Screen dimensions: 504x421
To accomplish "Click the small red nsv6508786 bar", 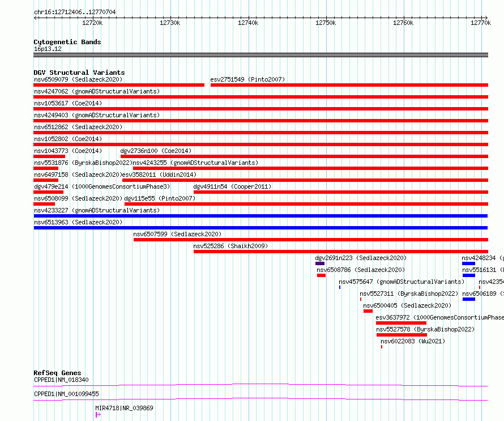I will pos(322,275).
